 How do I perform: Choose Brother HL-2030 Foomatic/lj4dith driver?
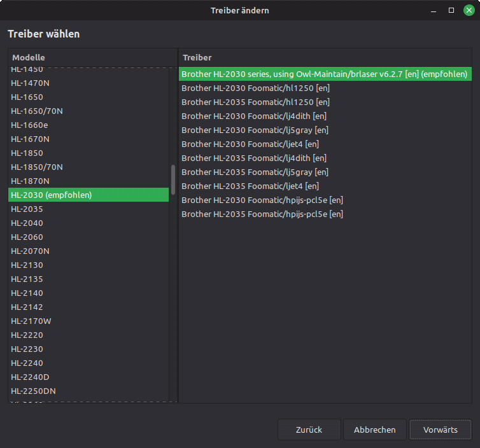click(325, 116)
